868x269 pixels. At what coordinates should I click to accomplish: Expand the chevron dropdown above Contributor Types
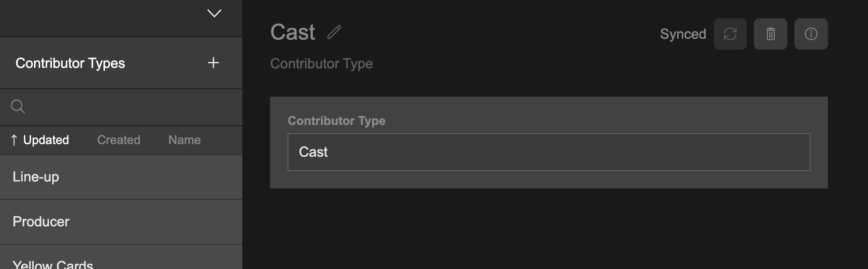(214, 13)
